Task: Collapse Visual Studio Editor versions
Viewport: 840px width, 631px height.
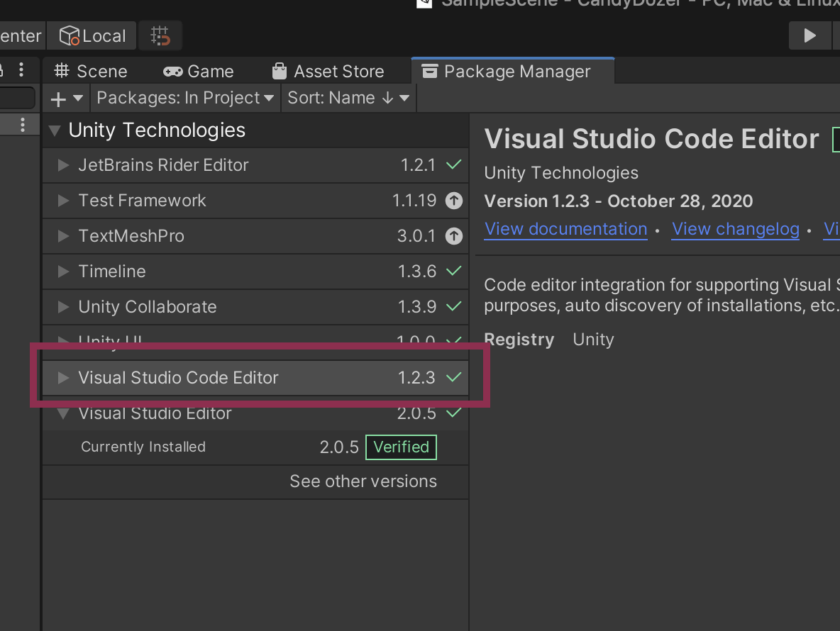Action: click(63, 413)
